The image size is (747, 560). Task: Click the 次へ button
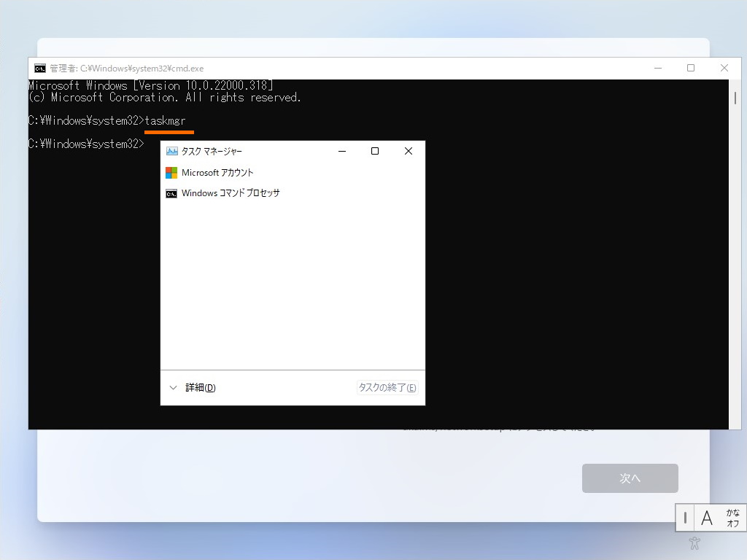point(630,478)
